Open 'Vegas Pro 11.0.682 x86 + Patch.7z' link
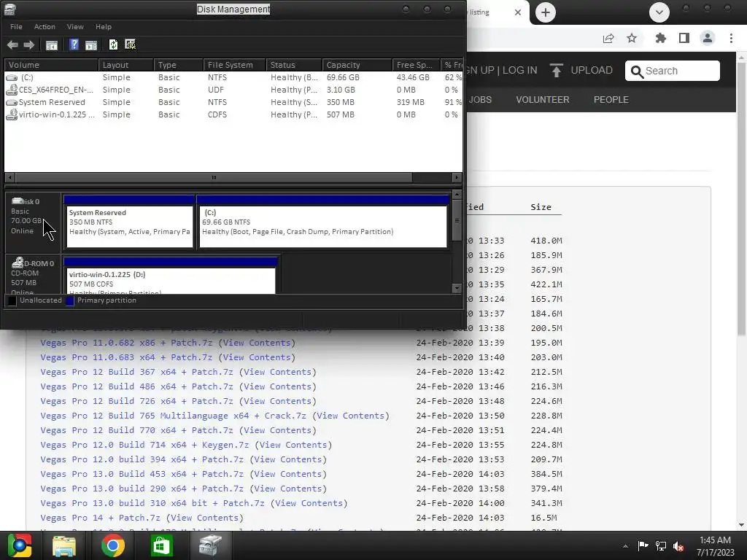The height and width of the screenshot is (560, 747). (126, 343)
